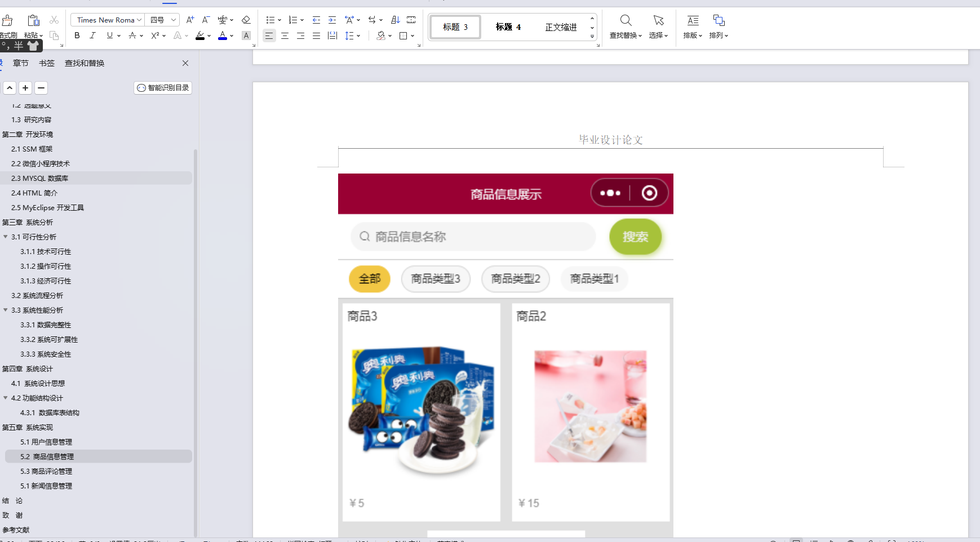Click the Copy icon below scissors

54,35
